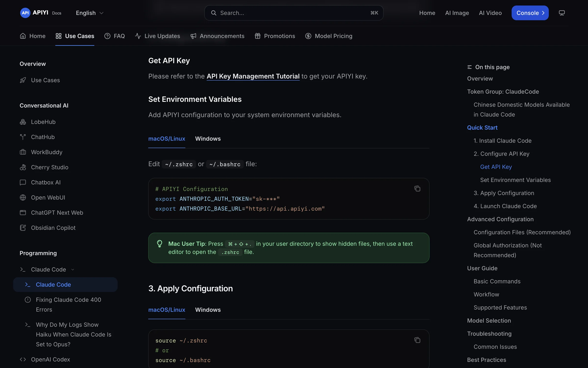Focus the Search input field
588x368 pixels.
click(x=294, y=13)
